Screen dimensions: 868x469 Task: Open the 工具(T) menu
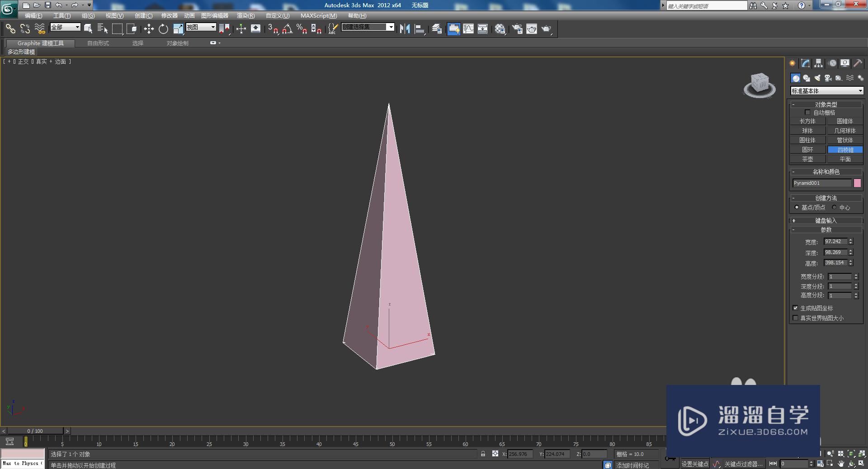tap(62, 16)
